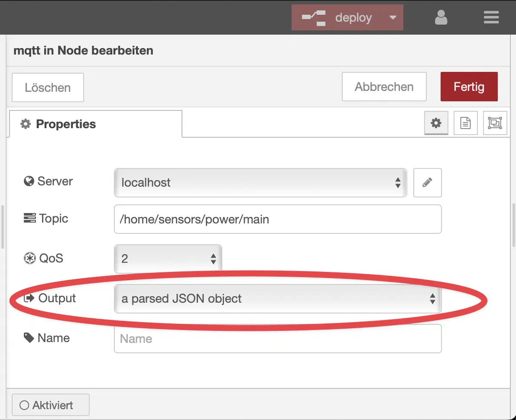Open the node appearance settings icon
This screenshot has height=420, width=516.
[495, 123]
